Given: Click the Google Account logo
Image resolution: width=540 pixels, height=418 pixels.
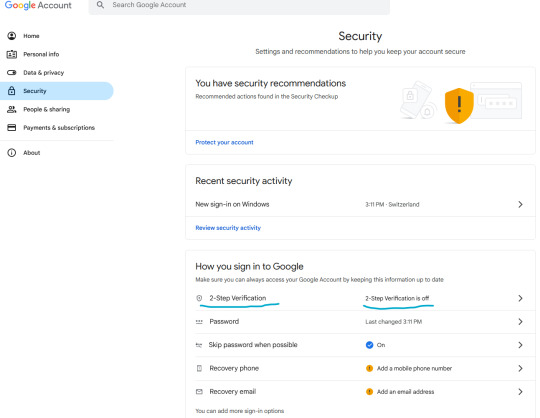Looking at the screenshot, I should coord(38,5).
